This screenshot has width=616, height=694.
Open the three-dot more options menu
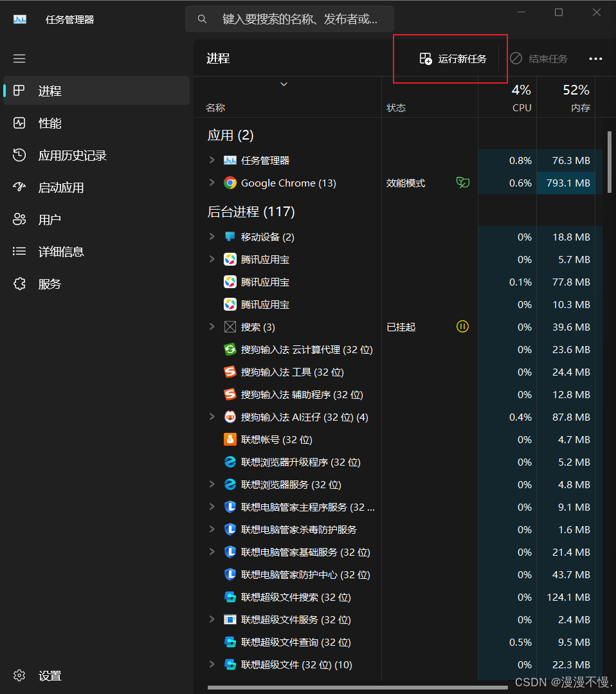(x=595, y=59)
